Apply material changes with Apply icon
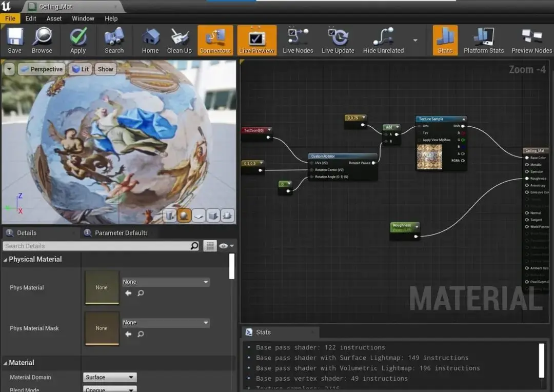This screenshot has height=392, width=554. click(78, 41)
